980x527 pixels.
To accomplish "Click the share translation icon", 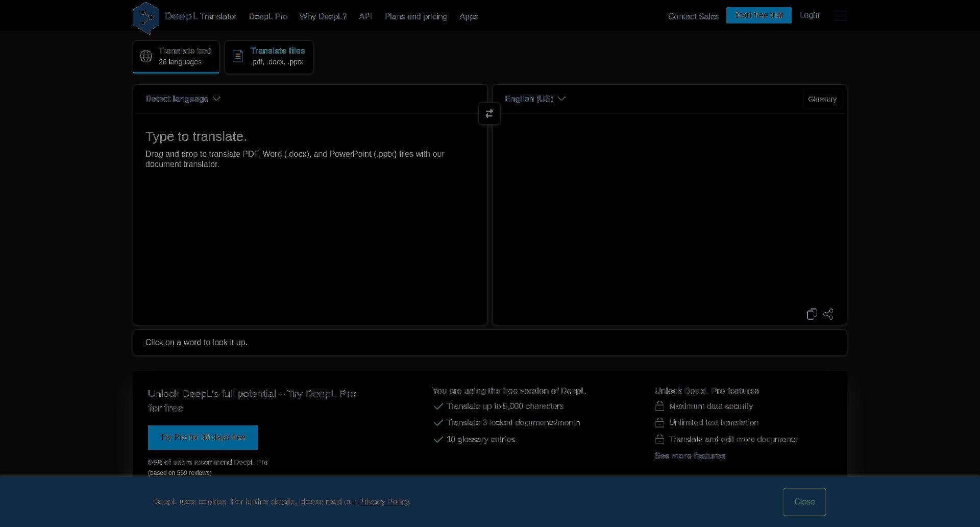I will tap(828, 314).
